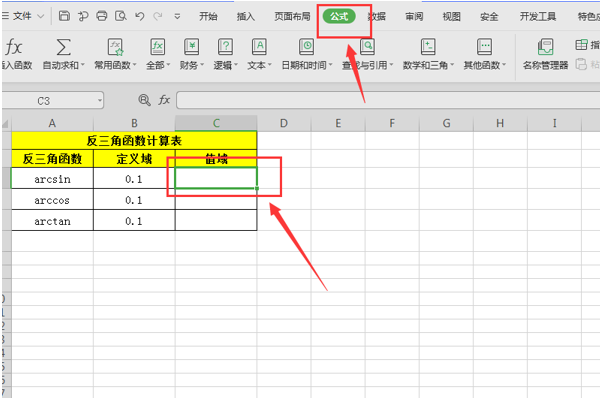Switch to the 开始 tab
This screenshot has width=602, height=398.
[x=208, y=17]
